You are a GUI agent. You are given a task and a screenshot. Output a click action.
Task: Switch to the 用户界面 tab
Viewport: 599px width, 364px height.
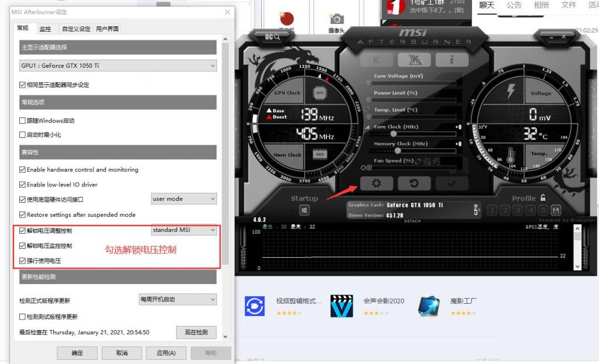pyautogui.click(x=108, y=29)
